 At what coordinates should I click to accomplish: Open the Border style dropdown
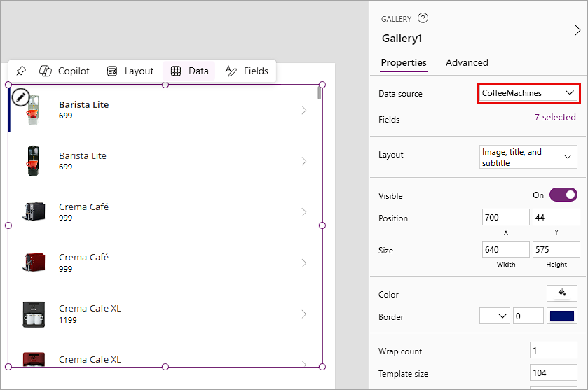(494, 316)
